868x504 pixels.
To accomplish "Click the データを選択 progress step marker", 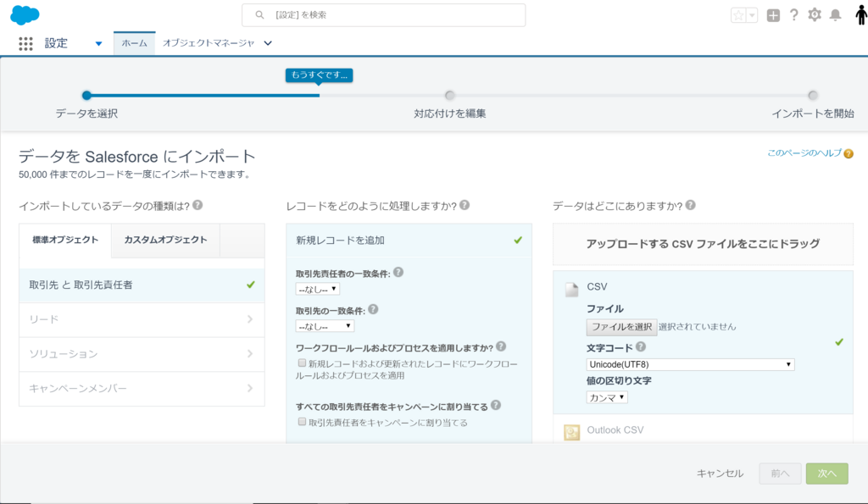I will point(86,95).
